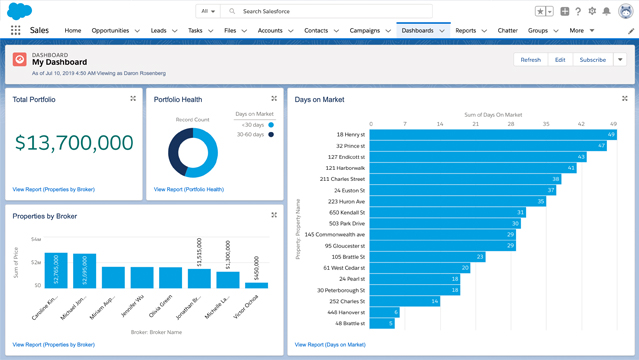This screenshot has width=639, height=360.
Task: Click the 211 Charles Street label
Action: (342, 179)
